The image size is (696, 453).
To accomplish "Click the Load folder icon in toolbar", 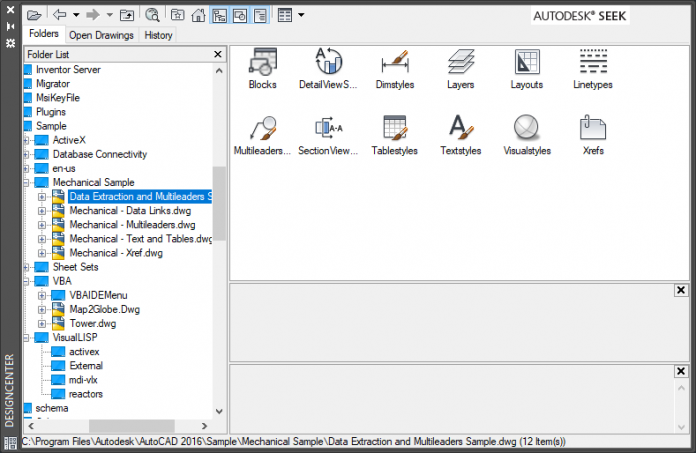I will (34, 16).
